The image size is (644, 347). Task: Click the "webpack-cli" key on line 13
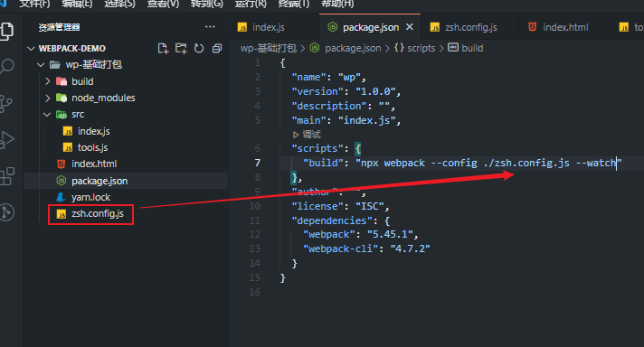pos(340,249)
